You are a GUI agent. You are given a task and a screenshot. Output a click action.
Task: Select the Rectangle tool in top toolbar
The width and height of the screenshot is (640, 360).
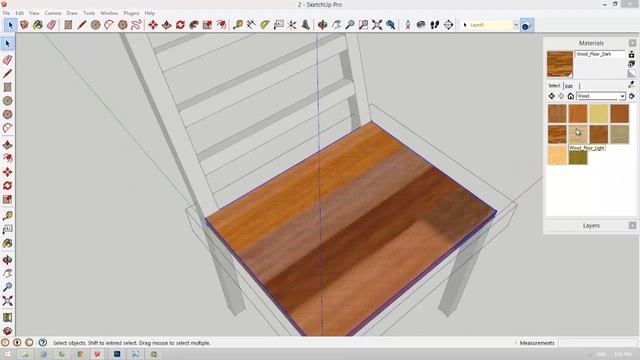68,25
